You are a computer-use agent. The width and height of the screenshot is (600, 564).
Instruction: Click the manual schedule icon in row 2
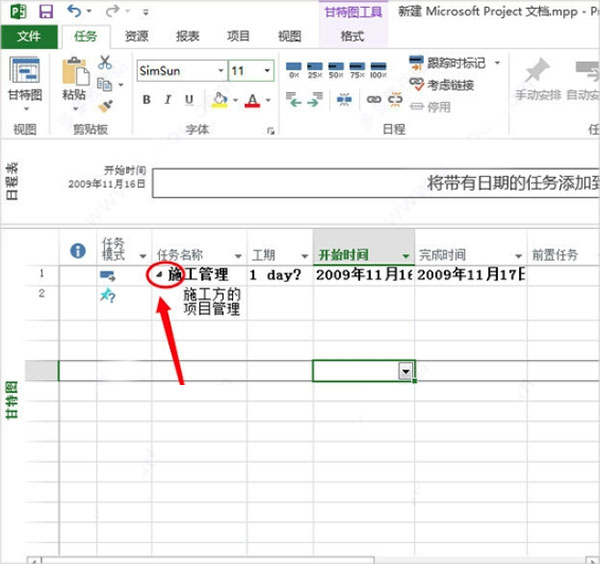click(x=108, y=295)
